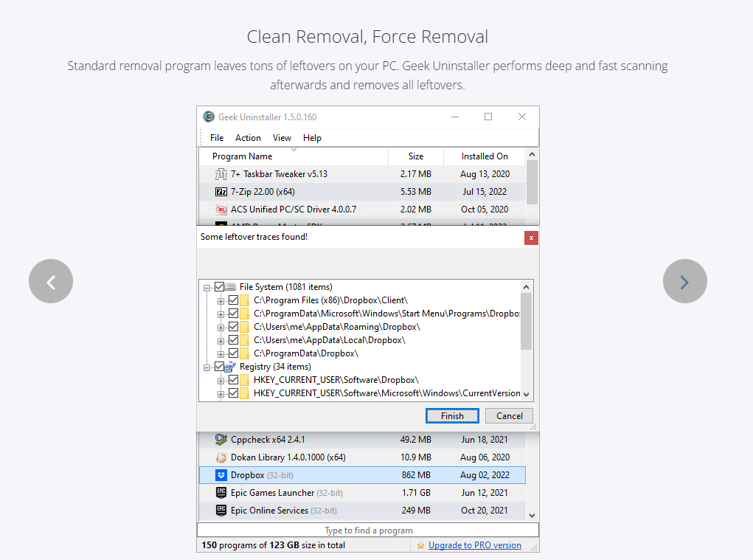753x560 pixels.
Task: Click the Registry cubes icon
Action: (x=231, y=367)
